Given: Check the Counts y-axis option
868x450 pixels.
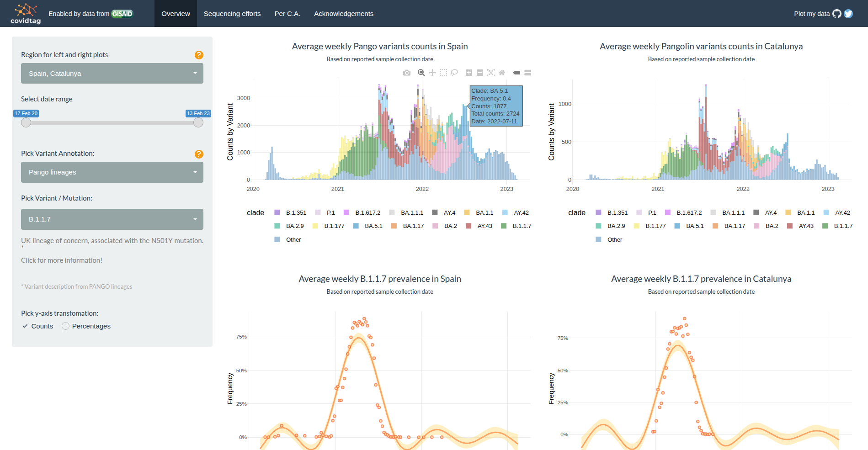Looking at the screenshot, I should 25,326.
